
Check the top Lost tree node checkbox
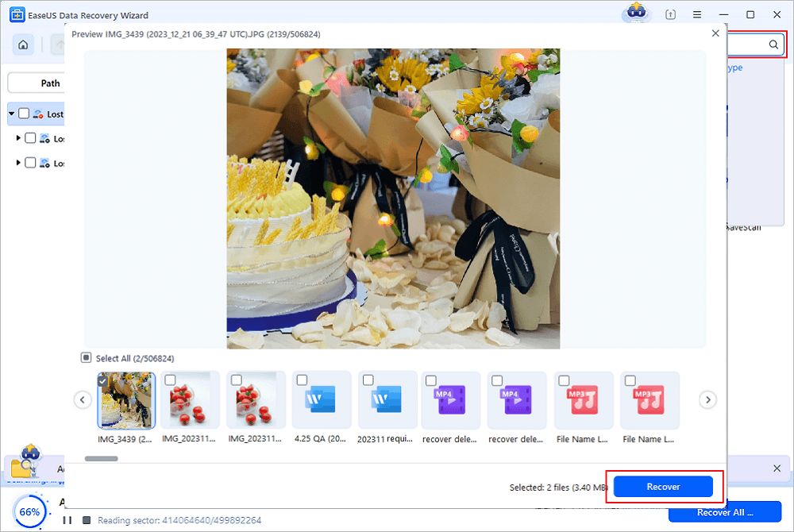[x=24, y=114]
